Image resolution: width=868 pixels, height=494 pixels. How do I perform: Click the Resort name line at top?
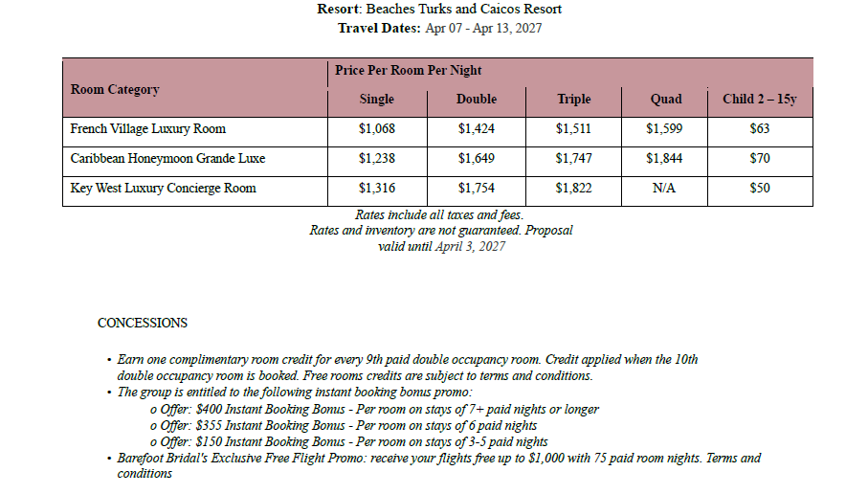[x=439, y=9]
